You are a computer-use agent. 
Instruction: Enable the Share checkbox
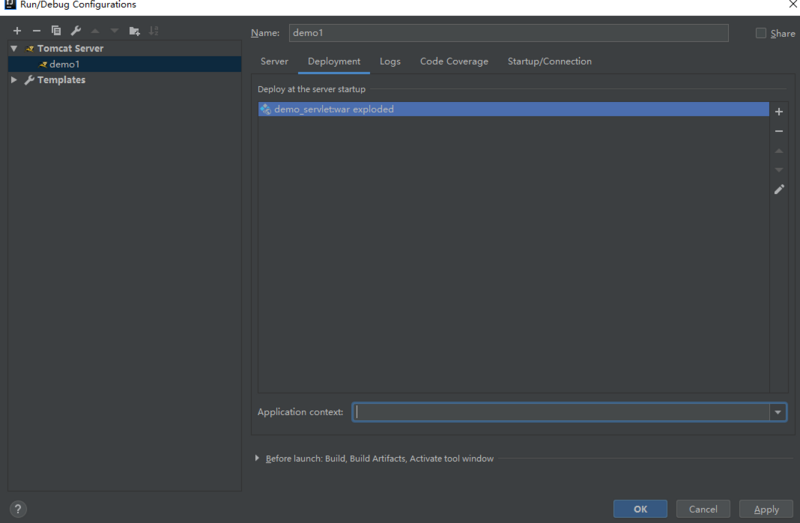(x=761, y=33)
